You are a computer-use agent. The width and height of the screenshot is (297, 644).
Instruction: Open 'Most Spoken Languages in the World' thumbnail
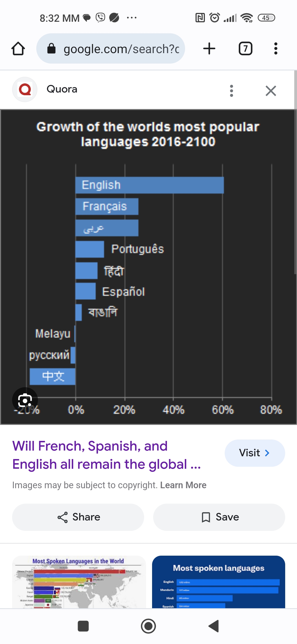[79, 582]
